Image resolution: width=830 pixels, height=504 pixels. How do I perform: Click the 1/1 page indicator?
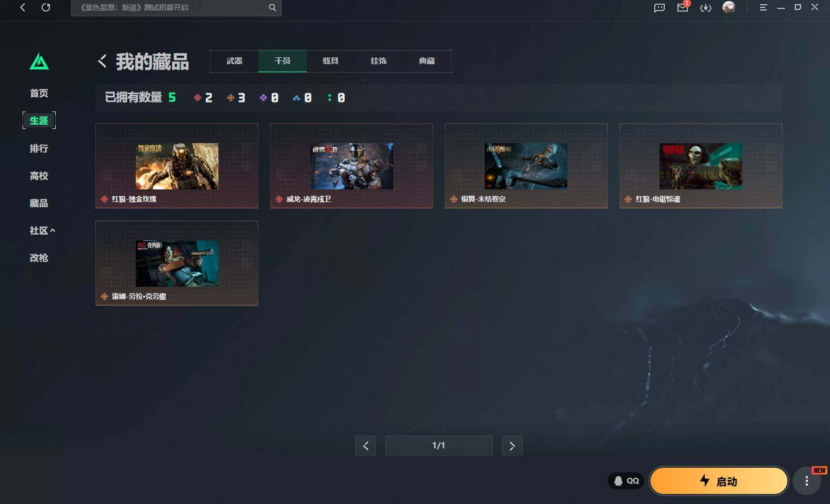pyautogui.click(x=439, y=446)
